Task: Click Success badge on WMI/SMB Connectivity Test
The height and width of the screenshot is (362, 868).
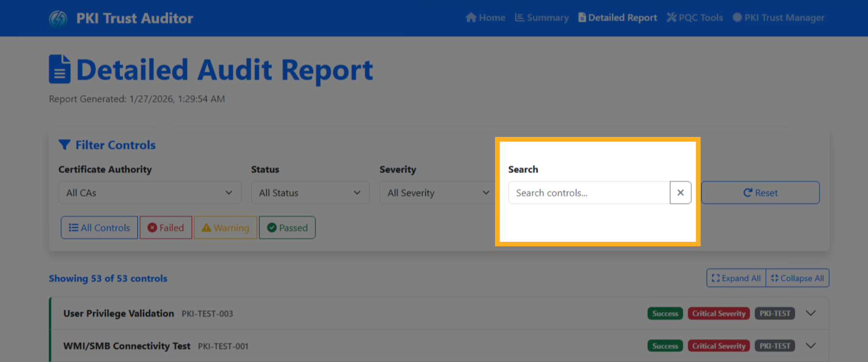Action: [x=665, y=346]
